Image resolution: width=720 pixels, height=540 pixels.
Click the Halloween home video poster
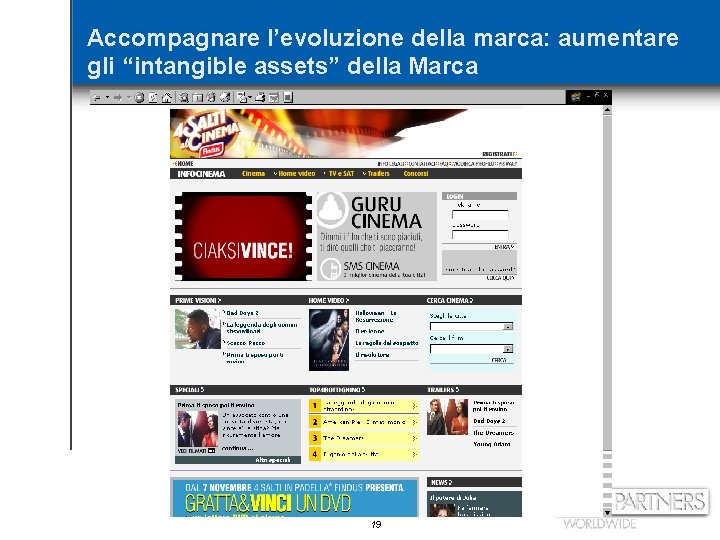pos(329,339)
